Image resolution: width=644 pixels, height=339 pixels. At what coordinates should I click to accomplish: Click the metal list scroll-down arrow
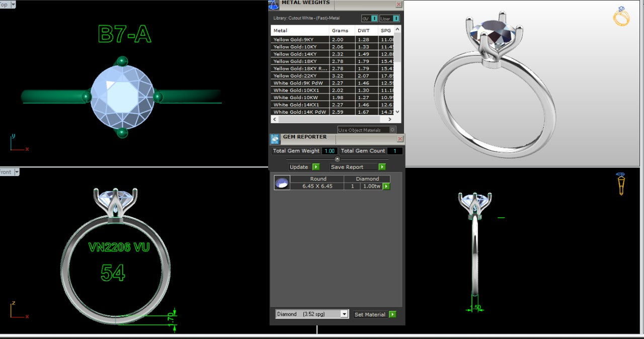click(397, 112)
